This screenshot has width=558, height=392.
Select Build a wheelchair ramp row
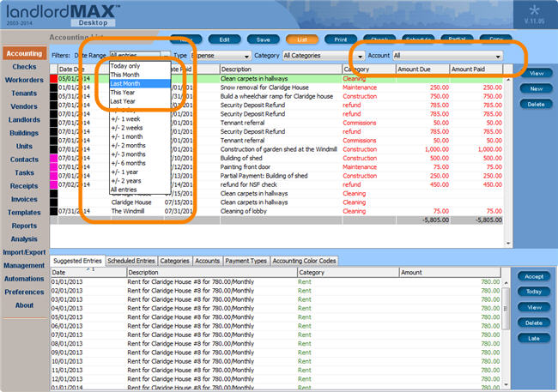(x=276, y=96)
